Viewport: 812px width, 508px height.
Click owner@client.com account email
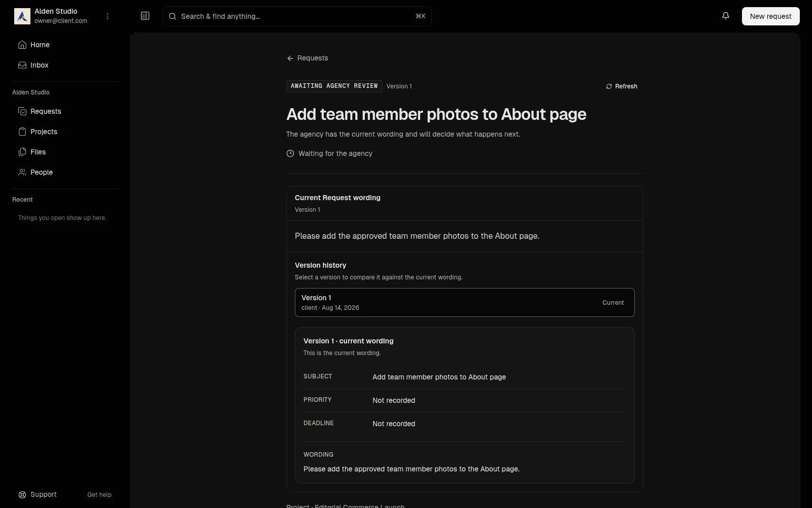pyautogui.click(x=61, y=21)
